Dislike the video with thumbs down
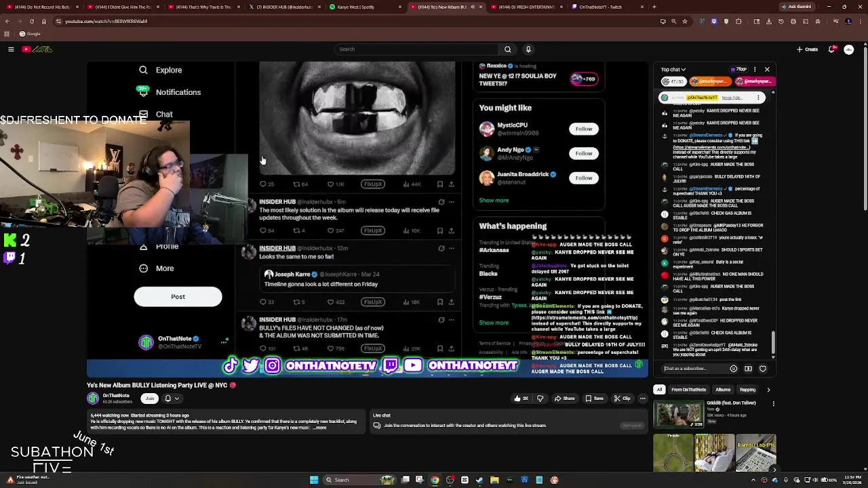This screenshot has width=868, height=488. click(x=540, y=399)
